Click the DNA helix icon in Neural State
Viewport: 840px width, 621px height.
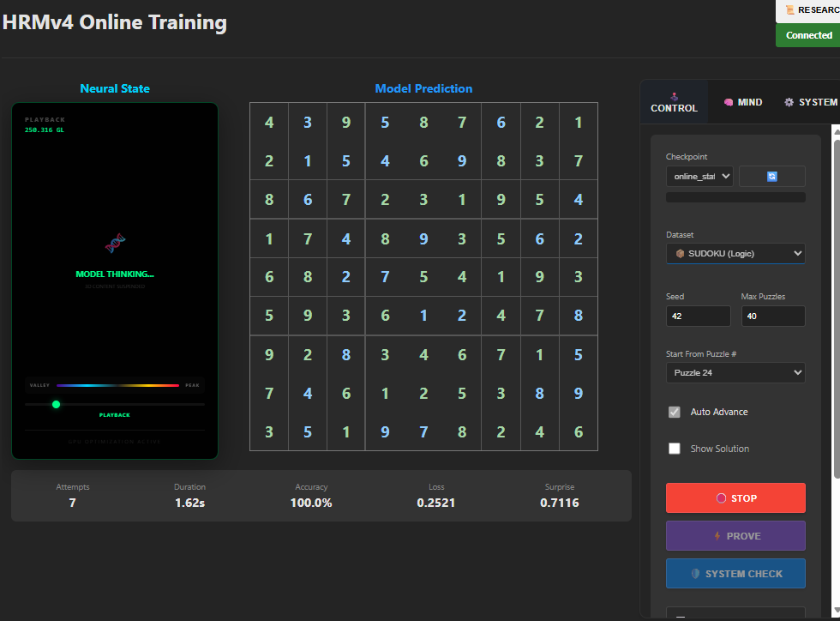coord(115,243)
